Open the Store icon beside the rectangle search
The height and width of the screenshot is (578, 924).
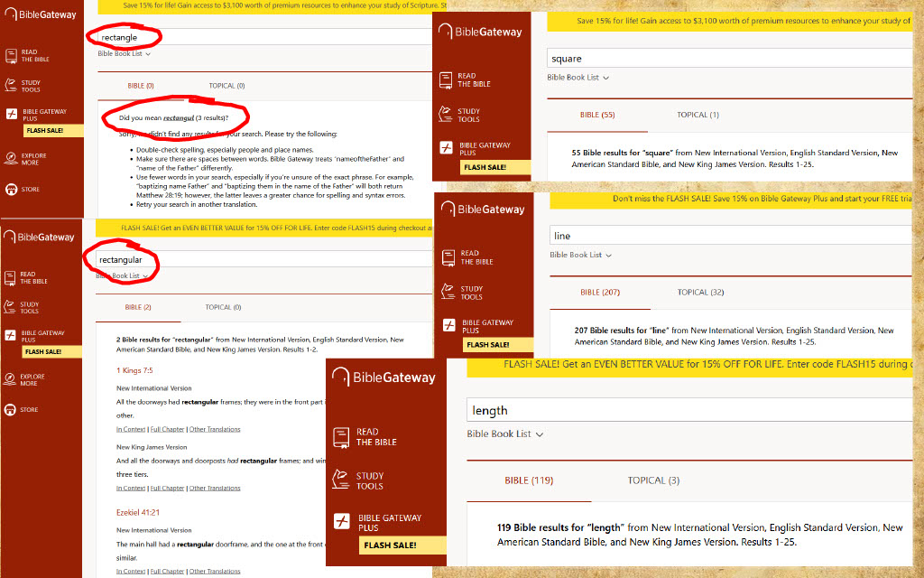pyautogui.click(x=11, y=190)
